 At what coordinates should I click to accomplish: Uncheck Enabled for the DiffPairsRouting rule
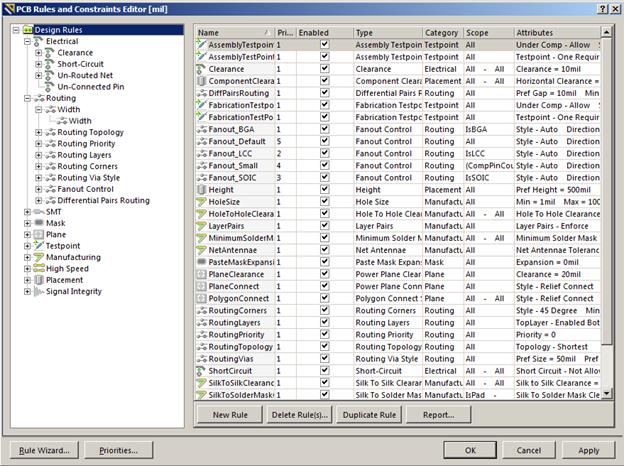[x=325, y=93]
